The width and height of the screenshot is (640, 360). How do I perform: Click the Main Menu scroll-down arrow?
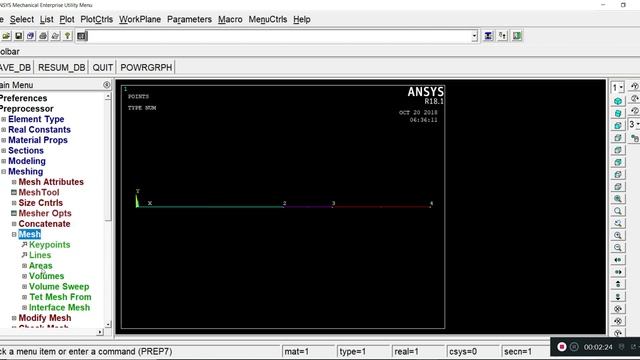(108, 324)
